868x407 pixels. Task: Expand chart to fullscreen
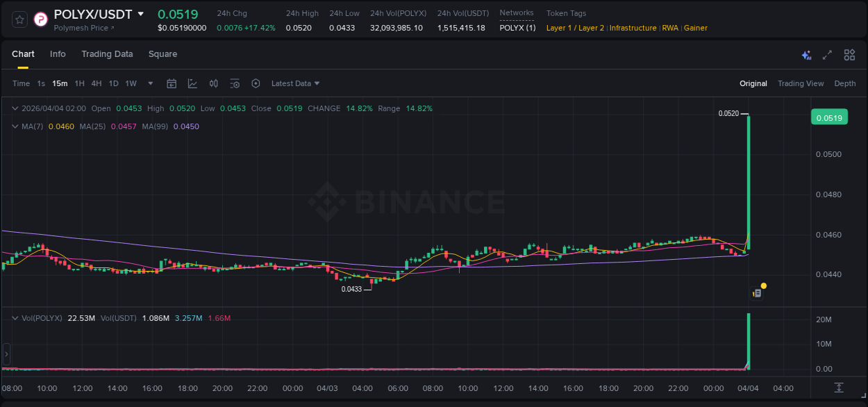(x=827, y=55)
